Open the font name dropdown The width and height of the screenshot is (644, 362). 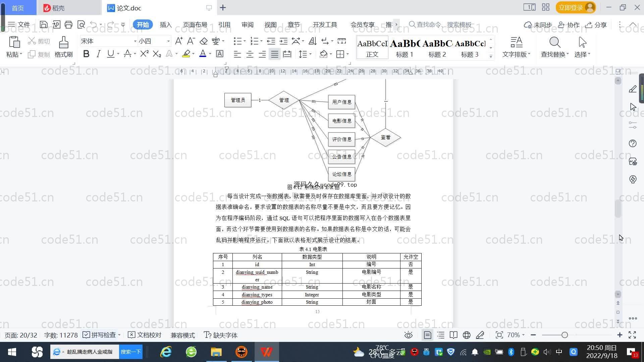(x=135, y=41)
